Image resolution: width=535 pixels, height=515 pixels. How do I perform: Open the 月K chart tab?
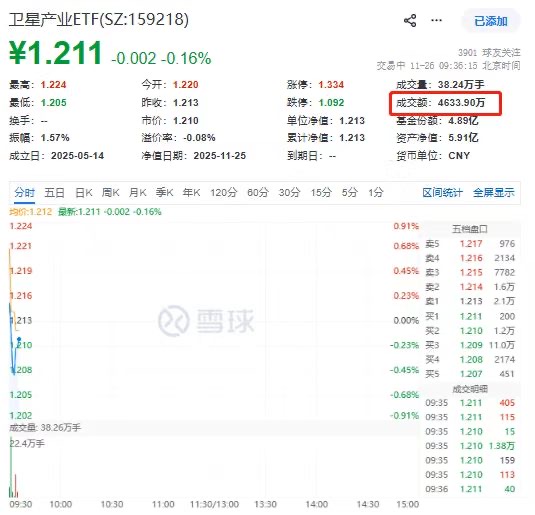138,192
